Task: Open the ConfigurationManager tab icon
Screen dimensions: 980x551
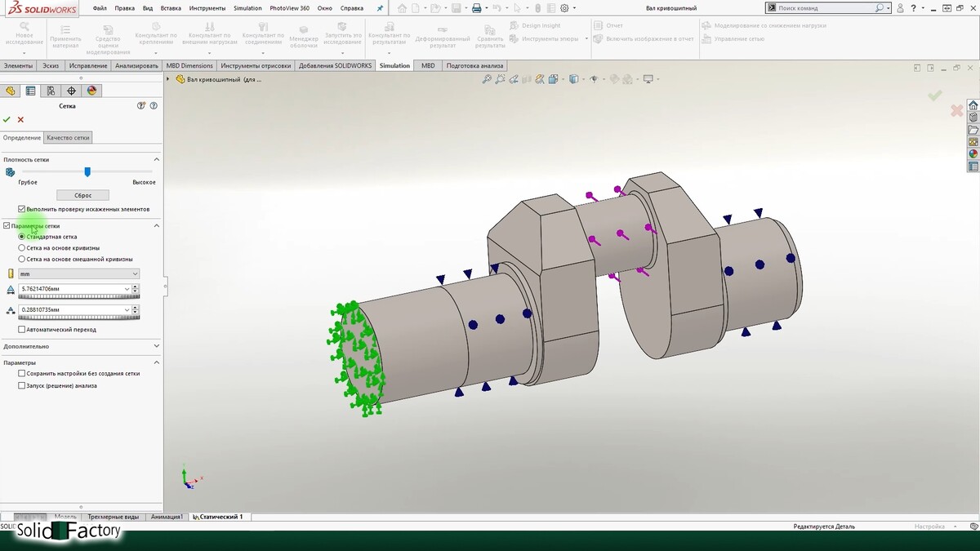Action: point(51,91)
